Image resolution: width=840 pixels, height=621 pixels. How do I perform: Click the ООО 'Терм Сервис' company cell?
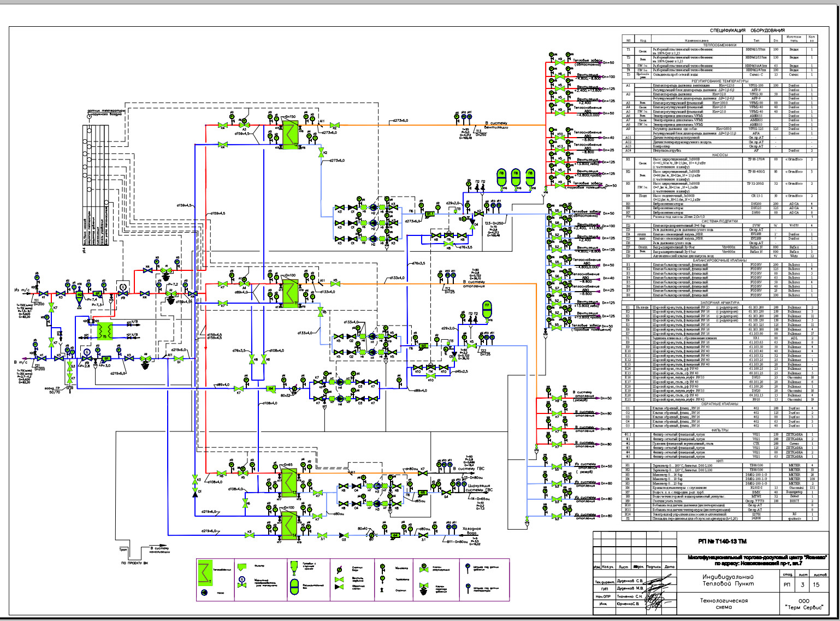click(x=803, y=604)
